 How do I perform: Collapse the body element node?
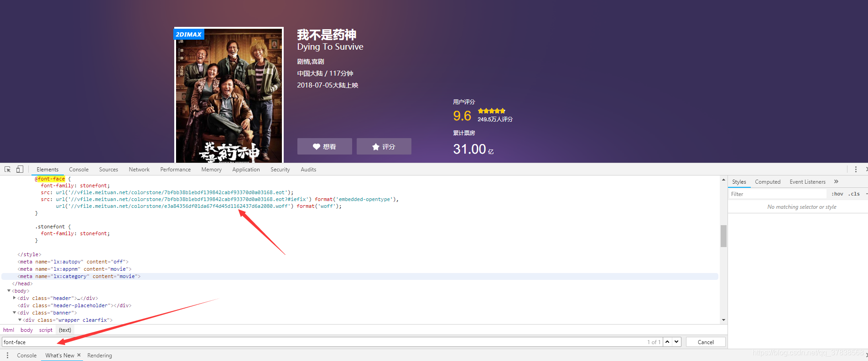(x=9, y=291)
